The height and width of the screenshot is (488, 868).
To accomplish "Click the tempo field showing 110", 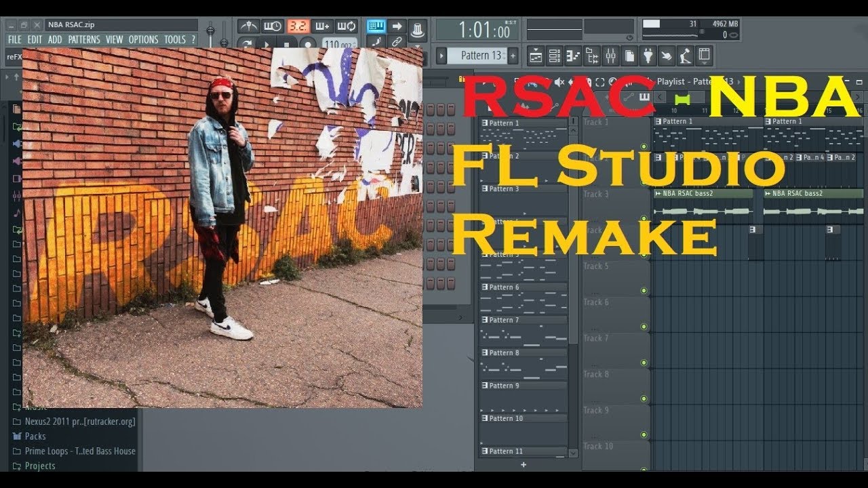I will click(x=339, y=44).
